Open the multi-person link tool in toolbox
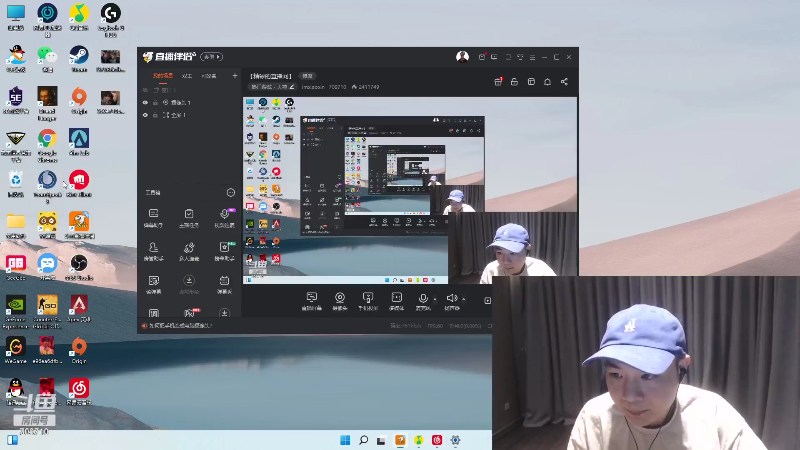The width and height of the screenshot is (800, 450). (189, 252)
